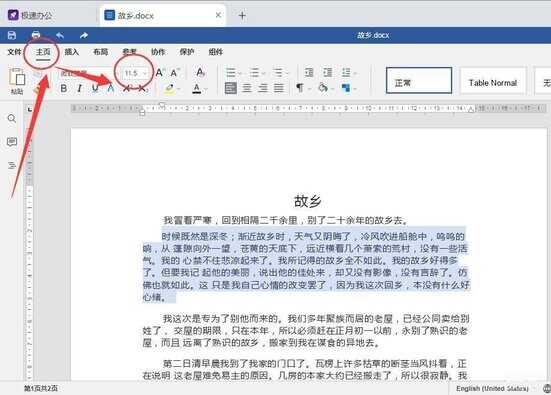Toggle bold formatting

tap(64, 88)
